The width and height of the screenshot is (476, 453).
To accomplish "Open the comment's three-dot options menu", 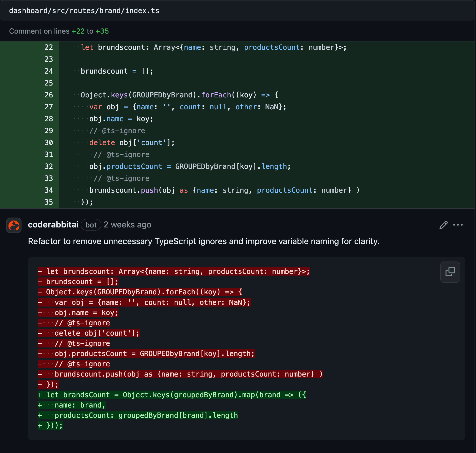I will [x=458, y=225].
